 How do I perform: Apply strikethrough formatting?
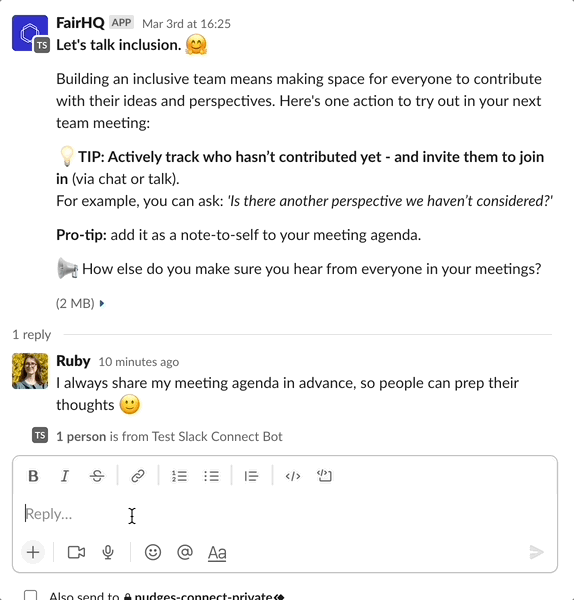(97, 476)
